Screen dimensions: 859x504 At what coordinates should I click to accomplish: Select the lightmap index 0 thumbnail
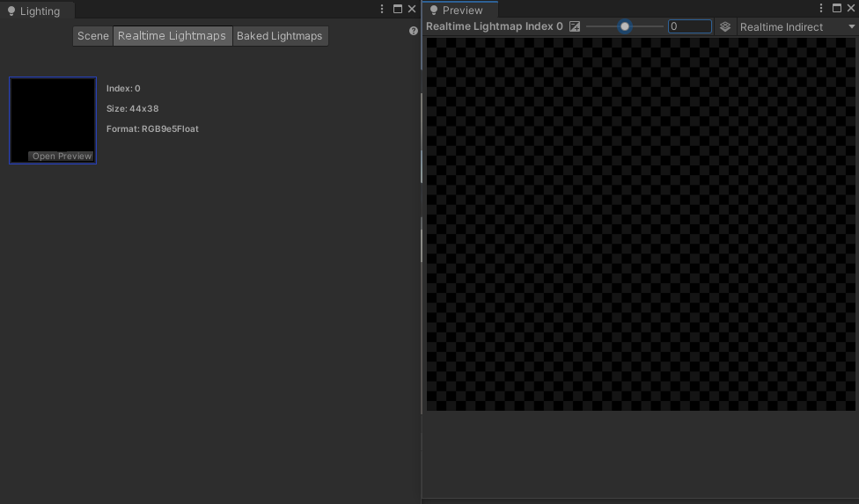(x=53, y=121)
